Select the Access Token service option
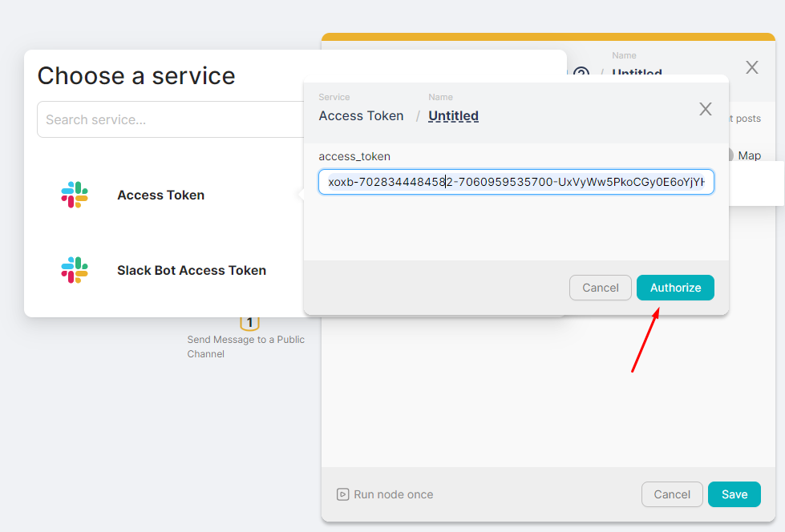The height and width of the screenshot is (532, 785). tap(160, 195)
